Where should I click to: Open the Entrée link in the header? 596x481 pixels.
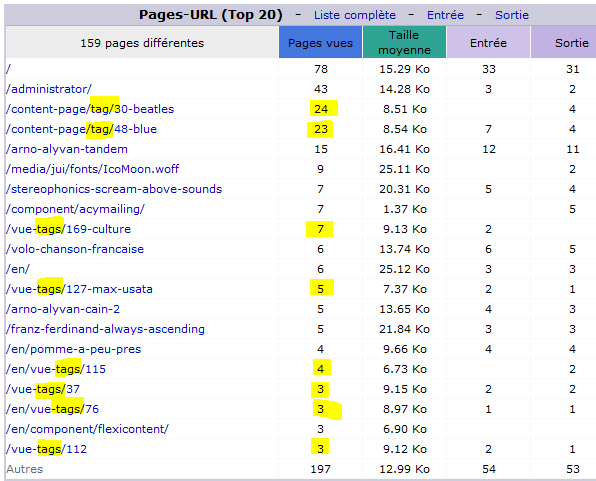[x=445, y=15]
